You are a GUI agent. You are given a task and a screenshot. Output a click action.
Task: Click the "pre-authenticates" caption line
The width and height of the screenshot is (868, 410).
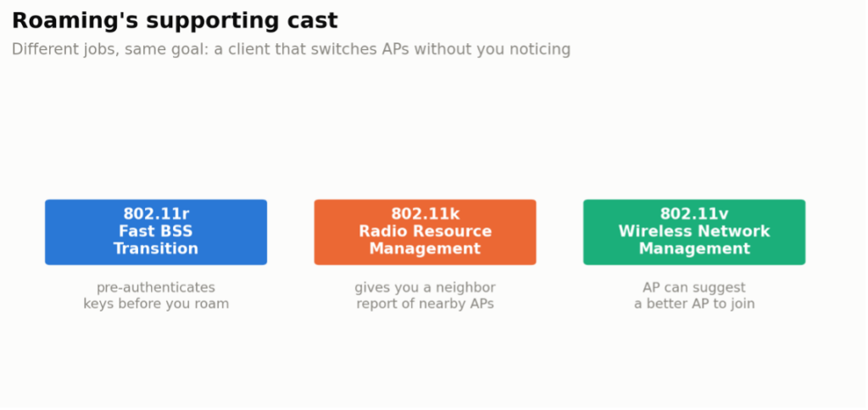click(x=156, y=288)
